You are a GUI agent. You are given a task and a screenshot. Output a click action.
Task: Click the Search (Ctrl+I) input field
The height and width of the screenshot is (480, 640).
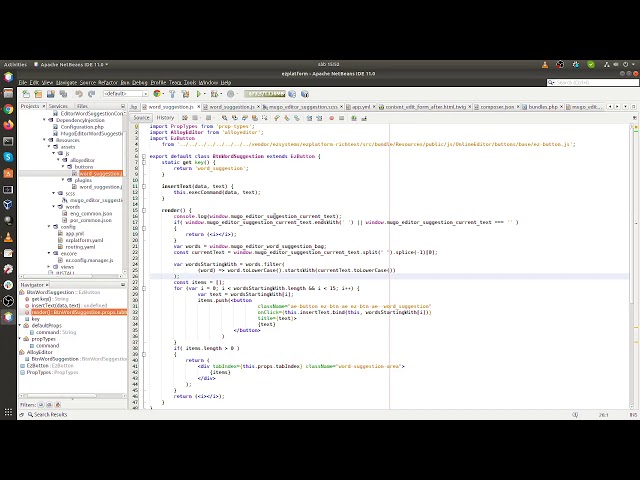(x=593, y=82)
